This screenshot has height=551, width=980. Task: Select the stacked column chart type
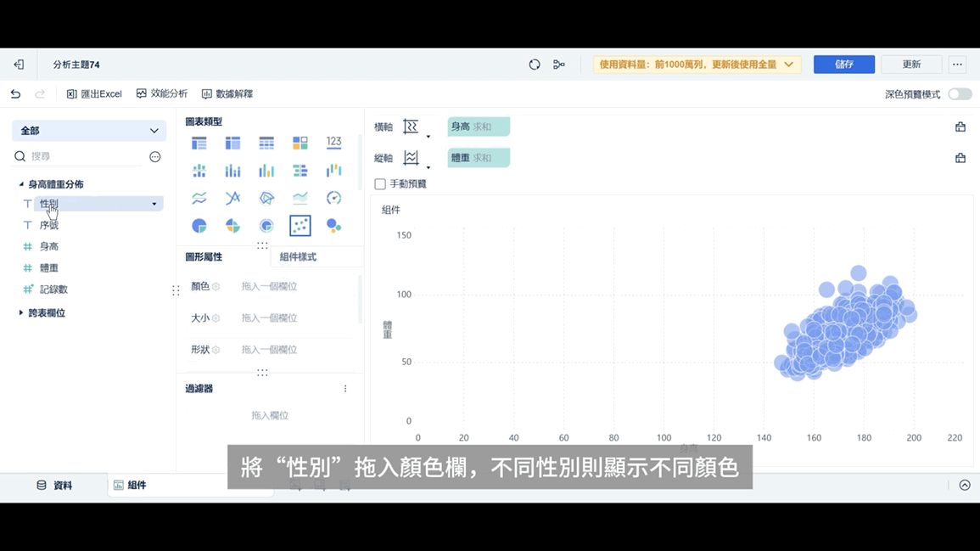click(233, 171)
